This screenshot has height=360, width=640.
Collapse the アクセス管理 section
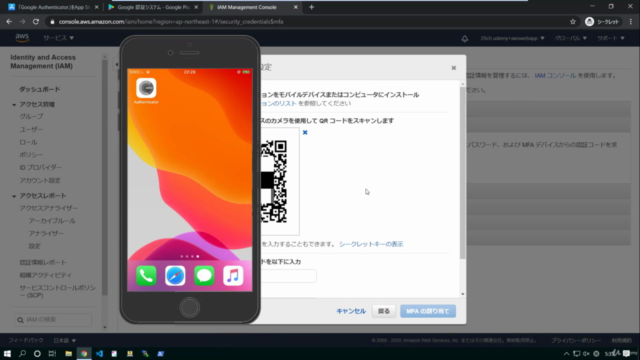click(14, 105)
